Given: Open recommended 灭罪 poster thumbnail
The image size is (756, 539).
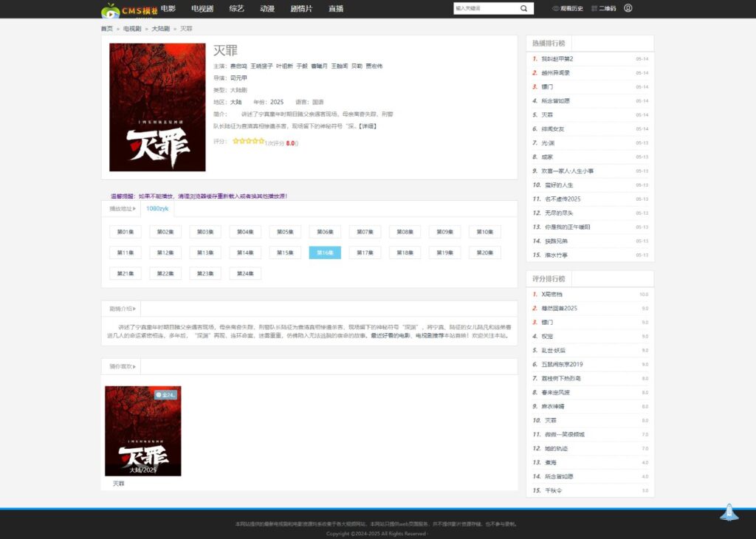Looking at the screenshot, I should (x=143, y=431).
